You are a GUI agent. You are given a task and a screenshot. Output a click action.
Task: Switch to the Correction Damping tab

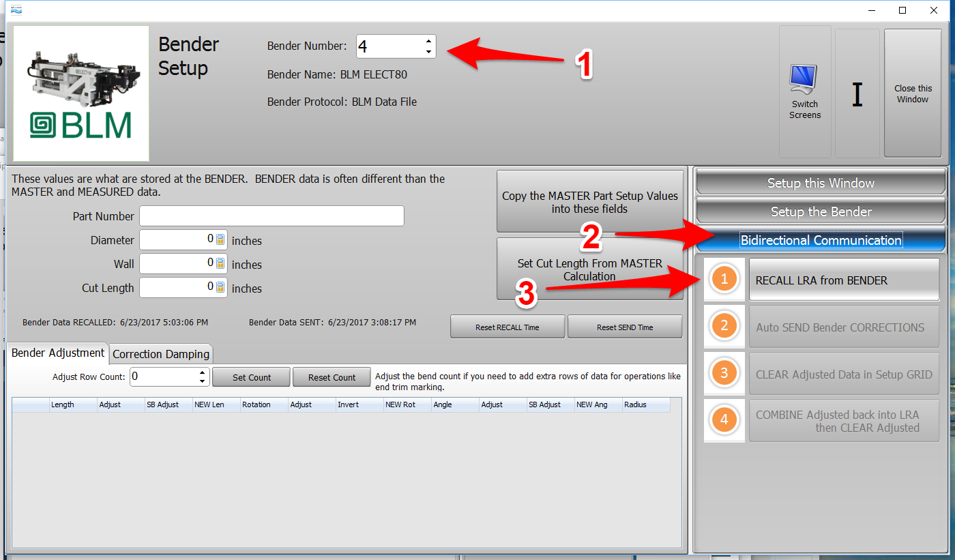(161, 354)
